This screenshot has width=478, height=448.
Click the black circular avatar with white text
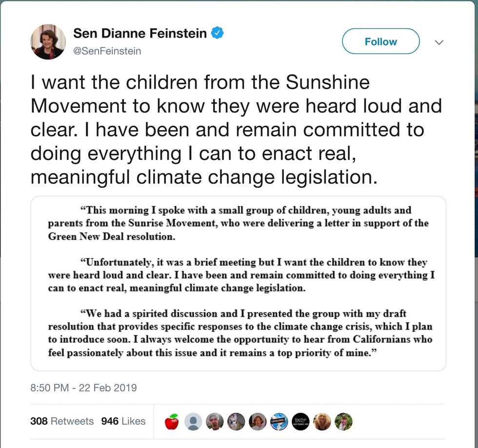pyautogui.click(x=301, y=422)
